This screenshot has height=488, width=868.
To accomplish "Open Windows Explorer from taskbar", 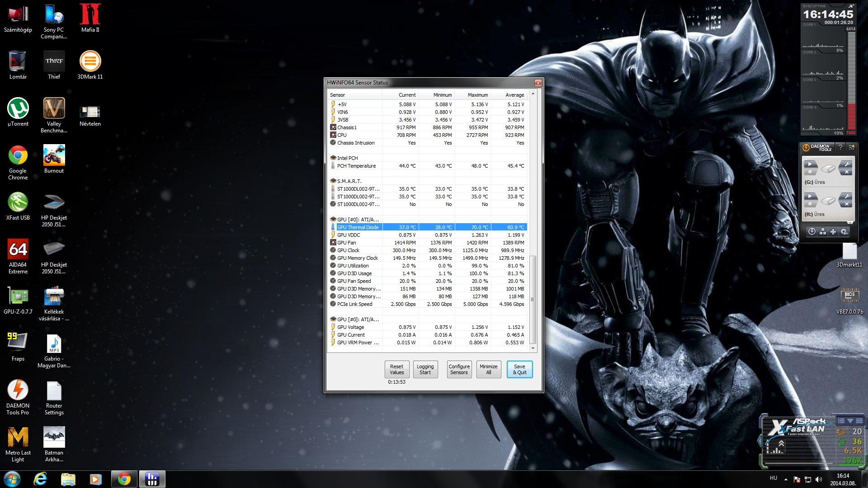I will [68, 479].
